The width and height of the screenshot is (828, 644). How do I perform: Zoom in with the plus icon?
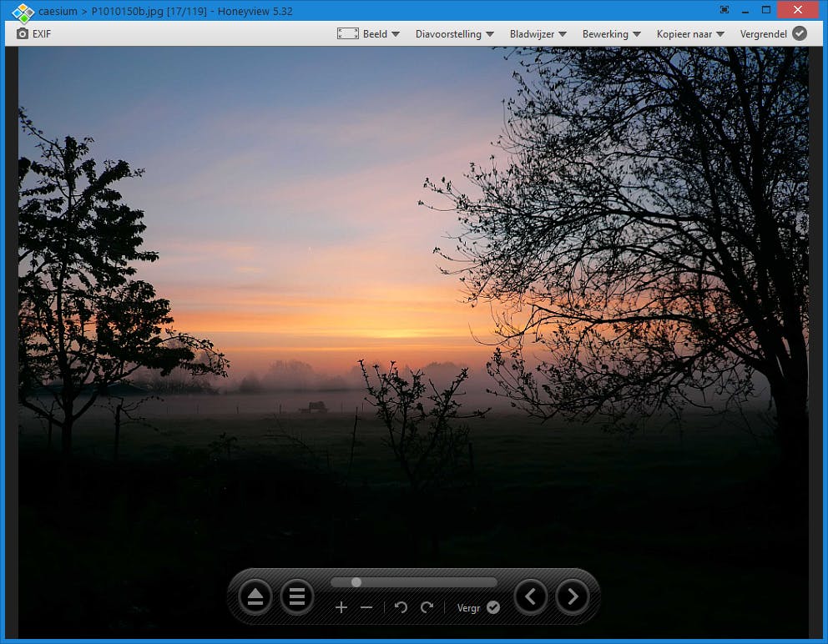click(x=341, y=607)
